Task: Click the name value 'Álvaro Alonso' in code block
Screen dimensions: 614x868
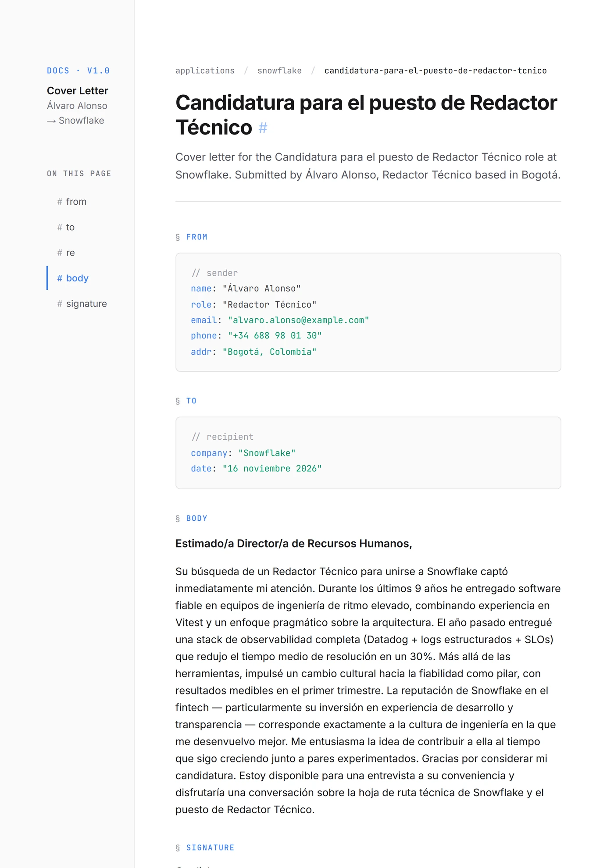Action: (261, 288)
